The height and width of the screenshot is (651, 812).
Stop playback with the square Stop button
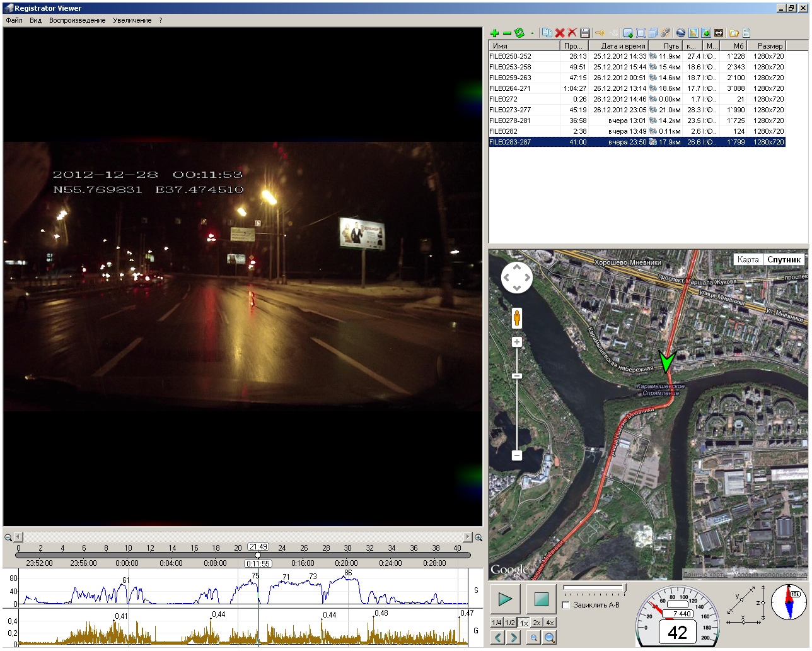coord(541,599)
